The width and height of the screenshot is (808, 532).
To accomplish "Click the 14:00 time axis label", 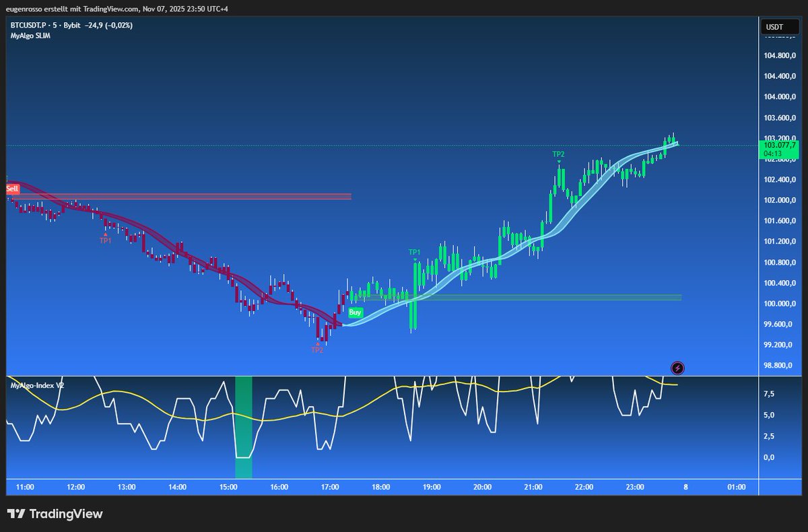I will pyautogui.click(x=177, y=487).
